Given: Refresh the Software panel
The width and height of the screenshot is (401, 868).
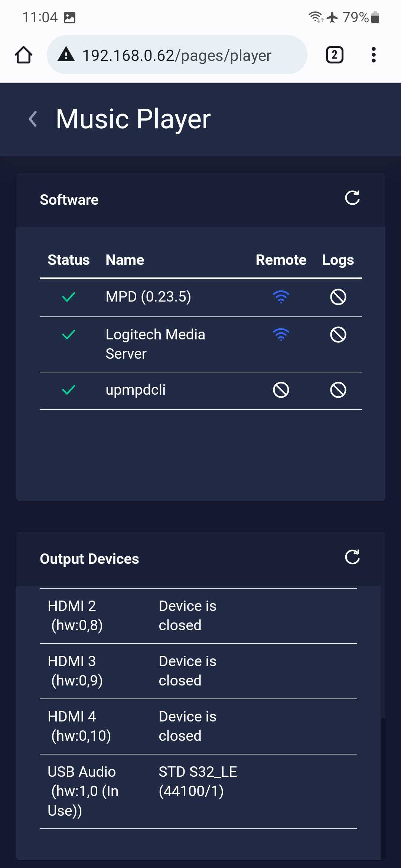Looking at the screenshot, I should tap(352, 198).
